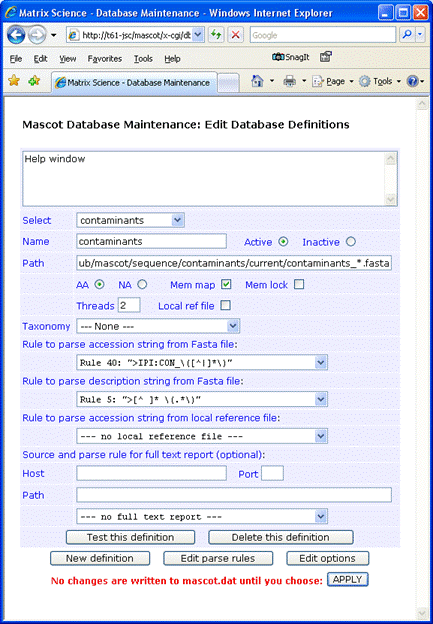This screenshot has width=433, height=624.
Task: Click the sequence Path field ending in .fasta
Action: click(x=234, y=263)
